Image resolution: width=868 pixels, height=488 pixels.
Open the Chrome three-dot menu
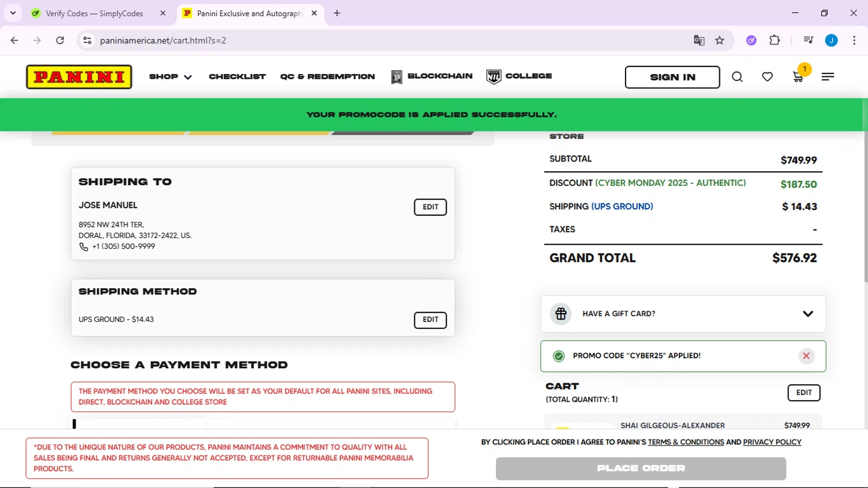click(x=854, y=41)
